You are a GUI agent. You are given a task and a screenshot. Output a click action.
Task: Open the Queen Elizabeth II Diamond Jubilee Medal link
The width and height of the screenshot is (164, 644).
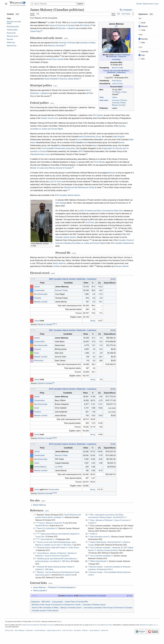pyautogui.click(x=62, y=78)
